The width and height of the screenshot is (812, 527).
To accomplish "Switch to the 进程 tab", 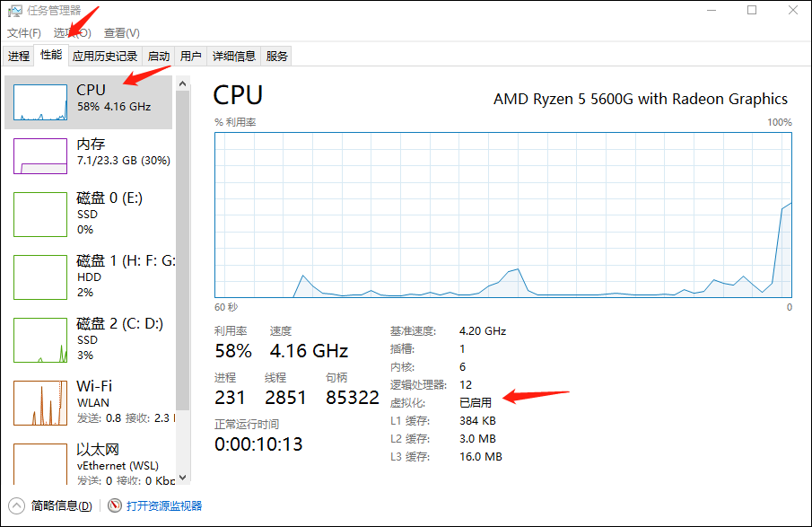I will pyautogui.click(x=19, y=56).
